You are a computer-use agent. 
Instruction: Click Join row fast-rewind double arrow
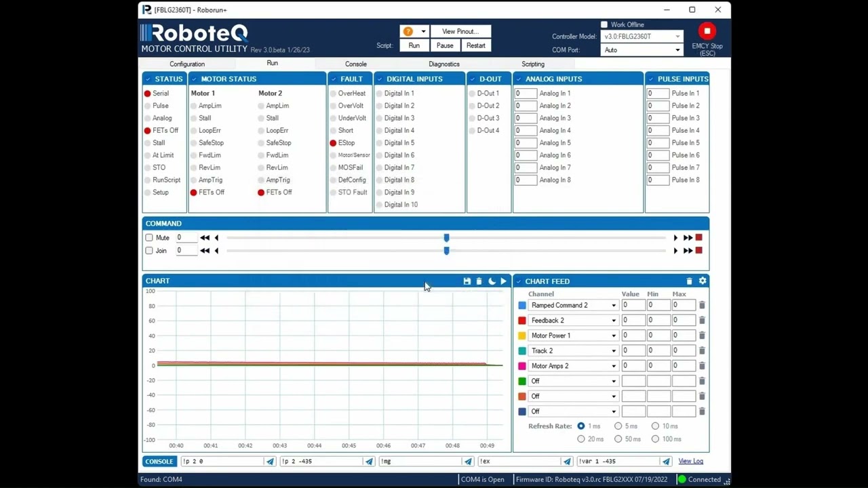(205, 251)
